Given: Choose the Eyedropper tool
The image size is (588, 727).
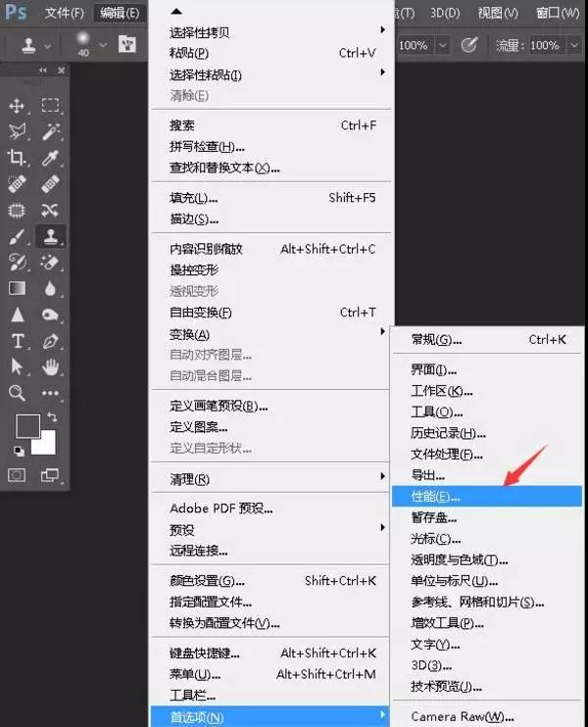Looking at the screenshot, I should tap(50, 158).
